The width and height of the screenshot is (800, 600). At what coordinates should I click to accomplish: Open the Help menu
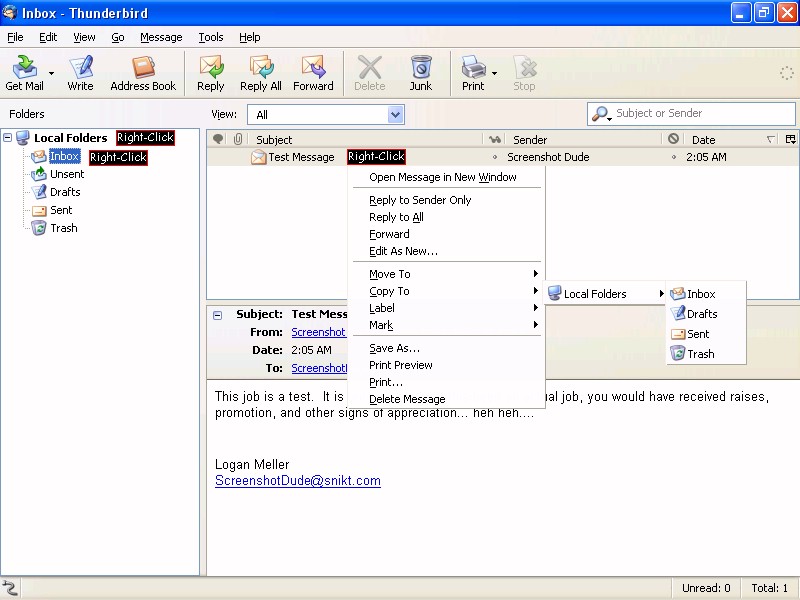[249, 37]
